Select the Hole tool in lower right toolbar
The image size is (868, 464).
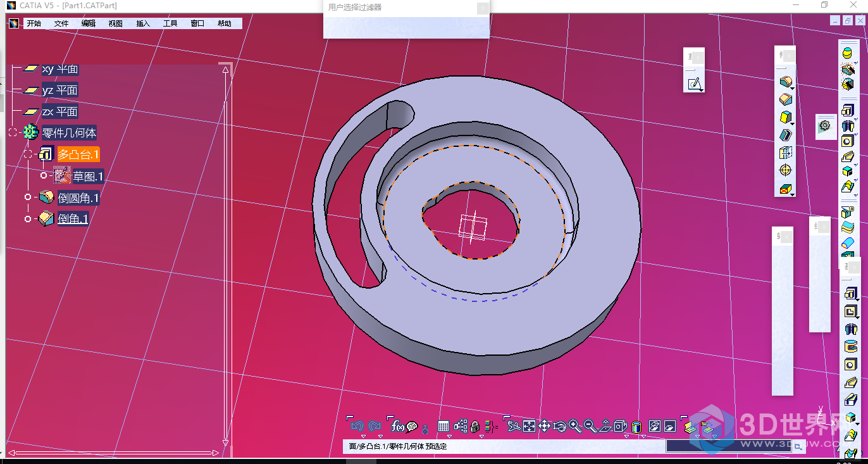(x=851, y=365)
